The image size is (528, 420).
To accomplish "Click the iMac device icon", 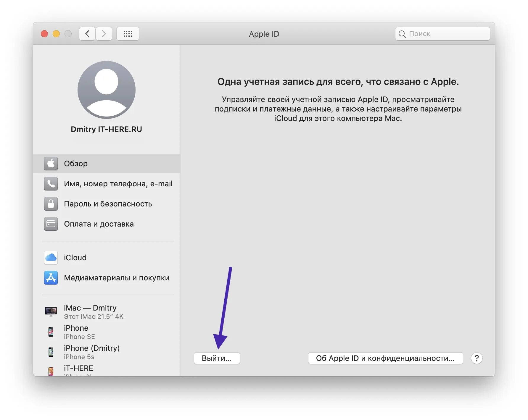I will [x=51, y=311].
